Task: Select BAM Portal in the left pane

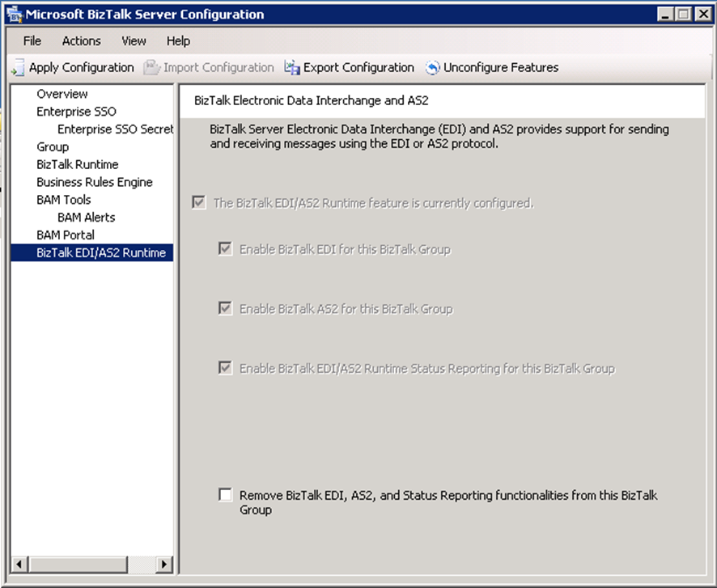Action: coord(65,235)
